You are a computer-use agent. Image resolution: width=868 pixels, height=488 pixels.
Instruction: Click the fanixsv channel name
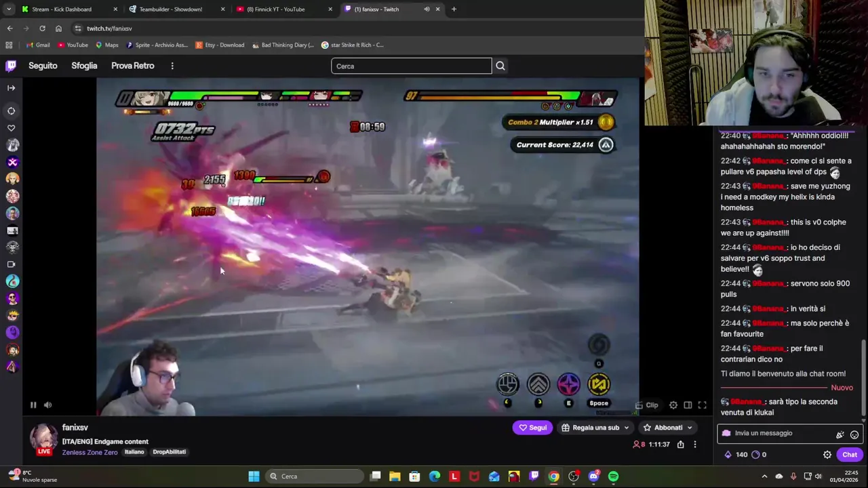pos(75,428)
